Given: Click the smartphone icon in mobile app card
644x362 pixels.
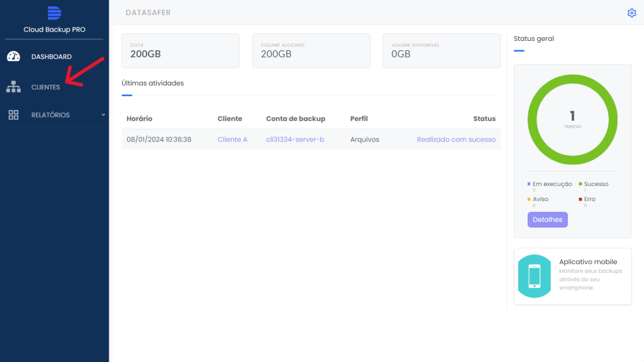Looking at the screenshot, I should (x=534, y=277).
